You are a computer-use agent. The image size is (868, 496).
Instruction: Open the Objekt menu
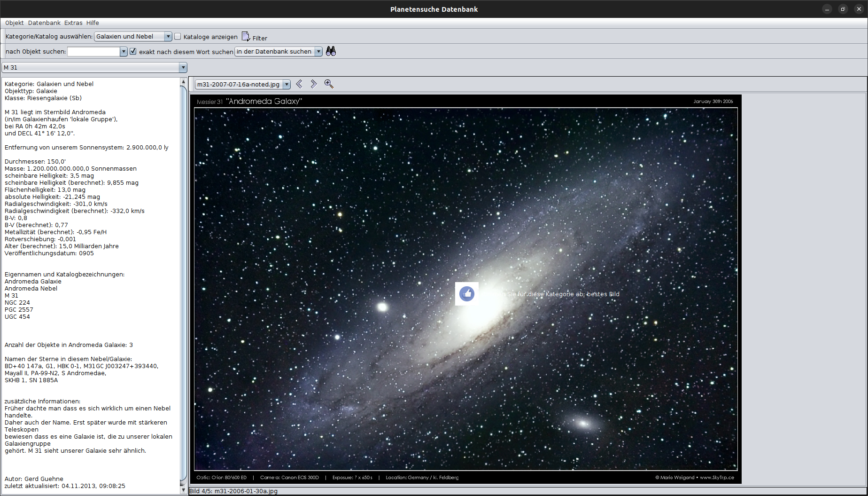coord(15,23)
